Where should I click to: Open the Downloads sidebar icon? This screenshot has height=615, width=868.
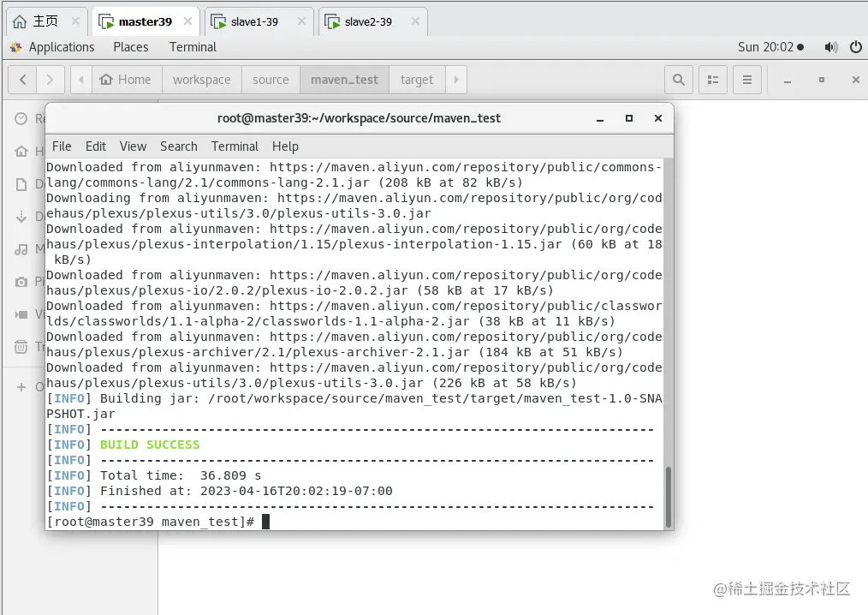[x=21, y=217]
